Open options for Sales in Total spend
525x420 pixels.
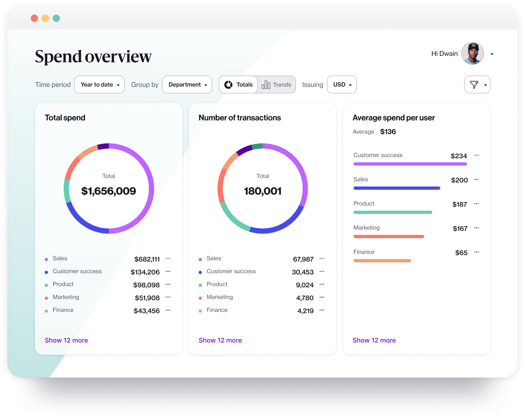(x=168, y=258)
